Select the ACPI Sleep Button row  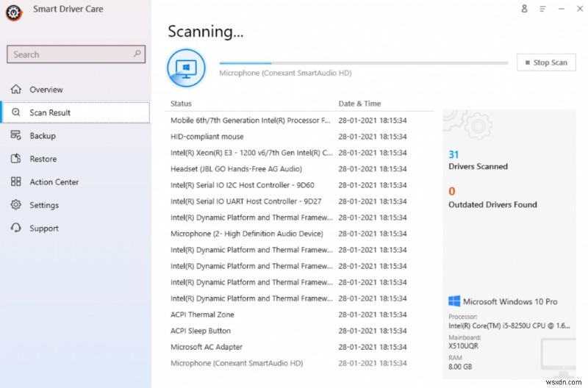[x=299, y=331]
